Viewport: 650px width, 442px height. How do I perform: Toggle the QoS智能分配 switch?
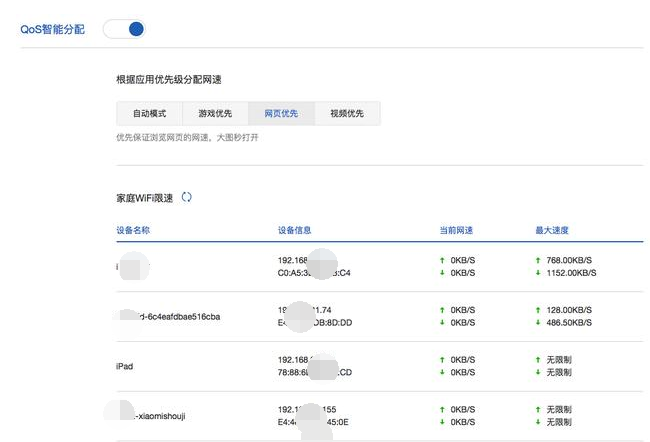pyautogui.click(x=124, y=29)
